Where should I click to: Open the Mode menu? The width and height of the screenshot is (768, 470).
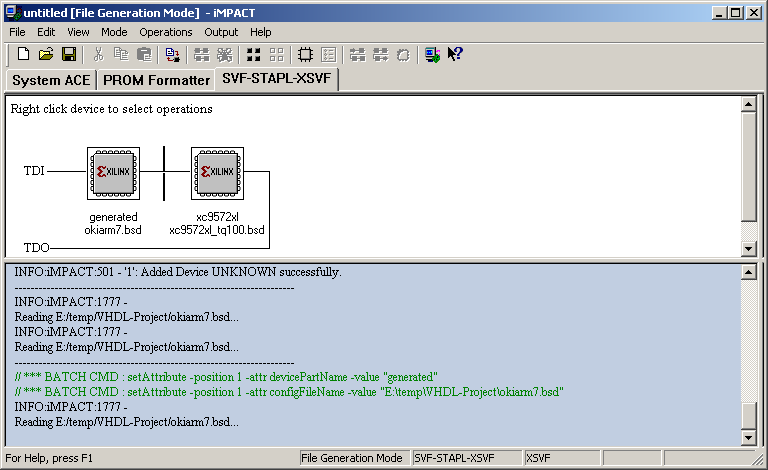pos(114,32)
